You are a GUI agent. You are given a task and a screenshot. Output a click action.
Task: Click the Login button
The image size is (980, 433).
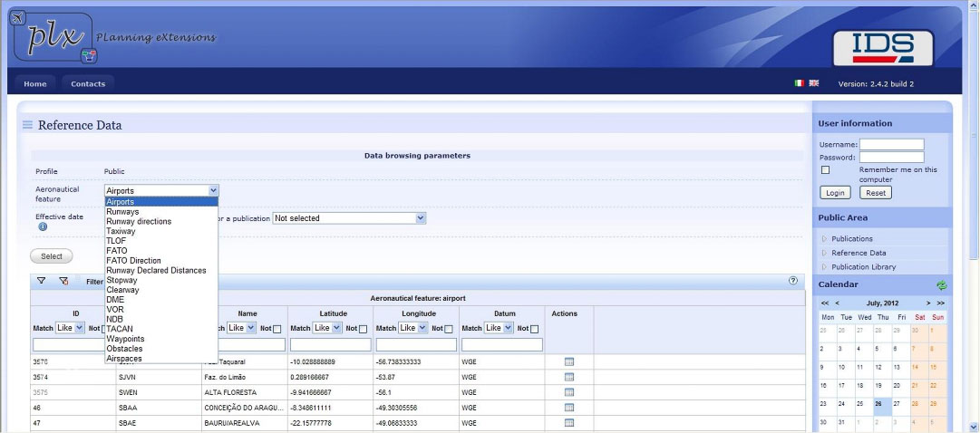[835, 193]
